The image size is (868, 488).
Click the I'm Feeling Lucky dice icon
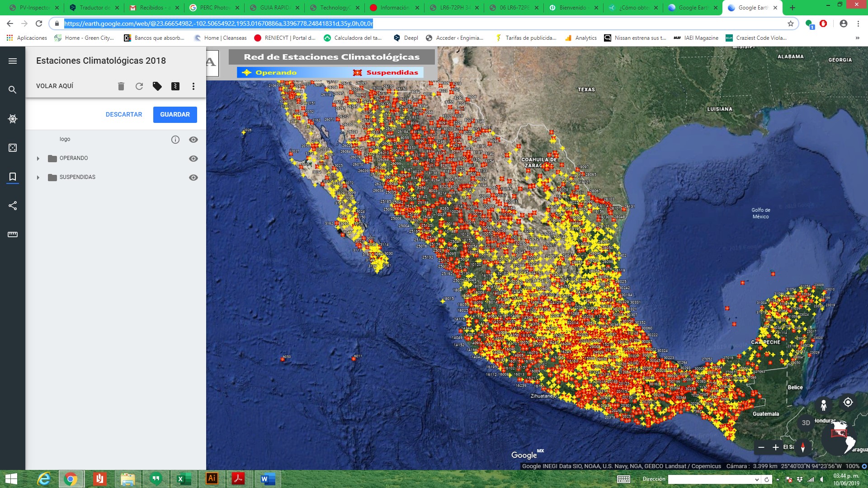(13, 148)
